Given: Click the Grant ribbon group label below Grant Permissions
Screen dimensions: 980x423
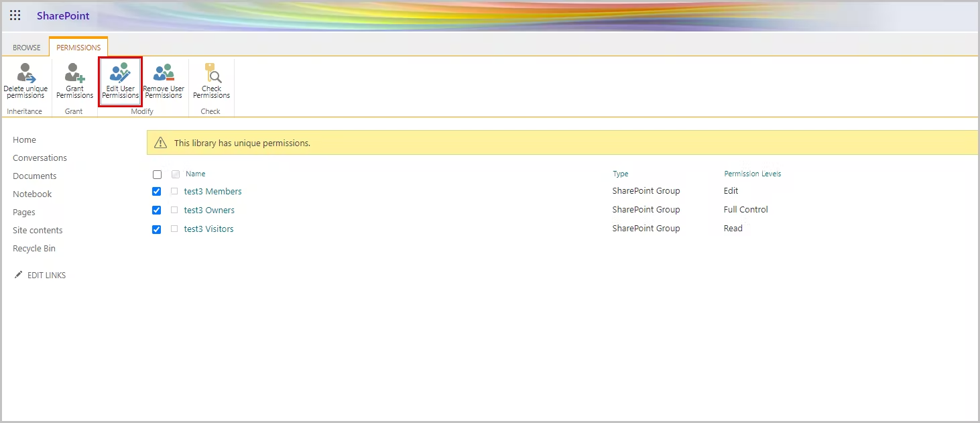Looking at the screenshot, I should (74, 111).
